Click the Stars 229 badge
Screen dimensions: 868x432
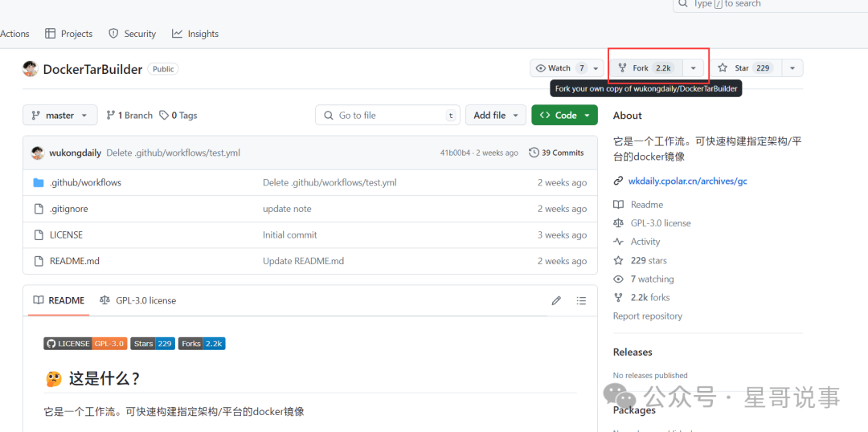[153, 344]
